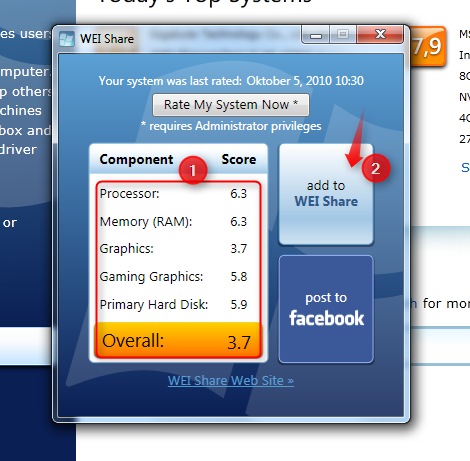
Task: Click the Rate My System Now button
Action: point(231,105)
